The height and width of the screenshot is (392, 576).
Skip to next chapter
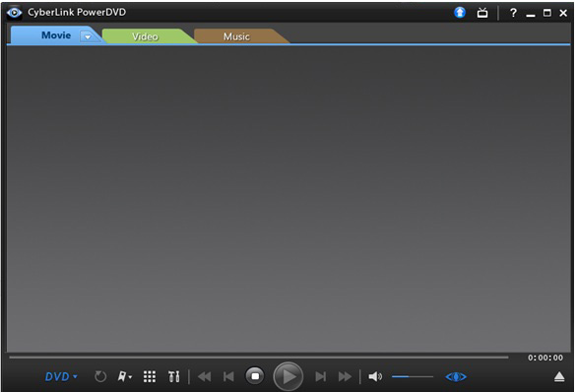pyautogui.click(x=320, y=376)
